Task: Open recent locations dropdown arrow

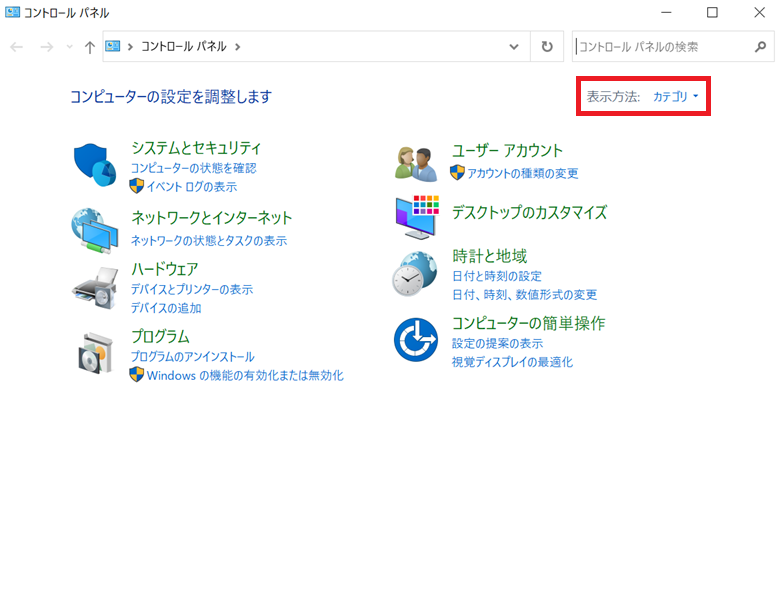Action: pyautogui.click(x=69, y=47)
